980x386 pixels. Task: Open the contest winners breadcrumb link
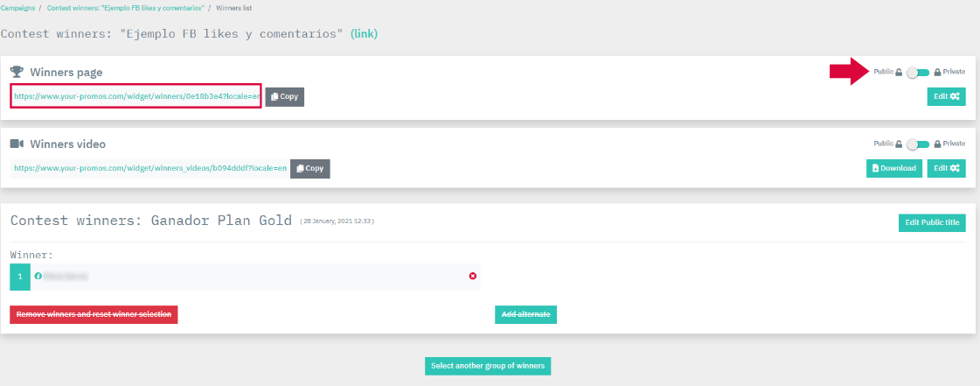(126, 7)
